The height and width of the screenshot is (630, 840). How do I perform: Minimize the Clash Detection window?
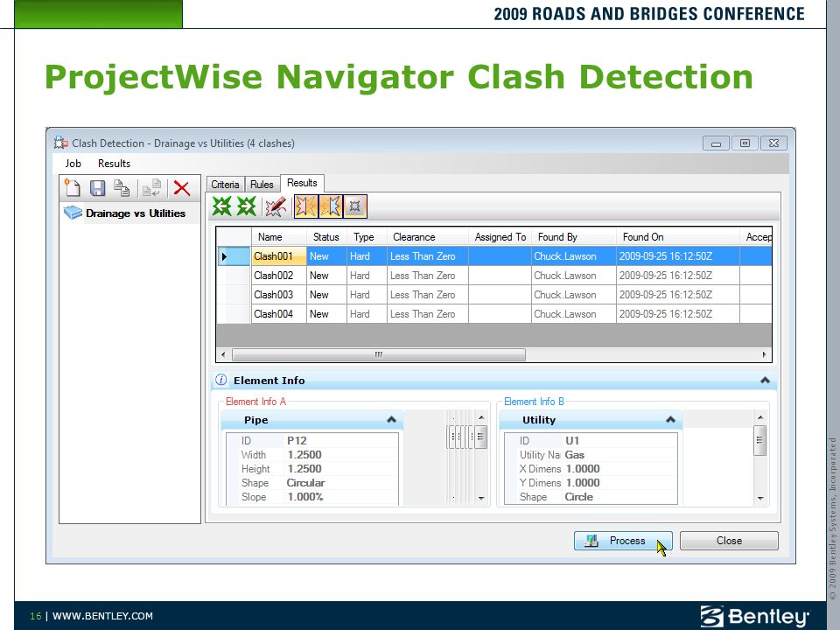coord(717,143)
